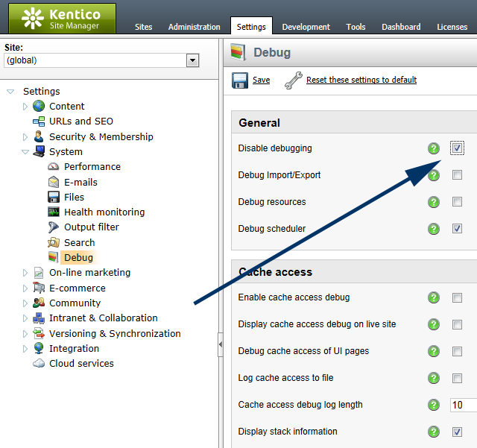
Task: Open the Dashboard tab
Action: 401,27
